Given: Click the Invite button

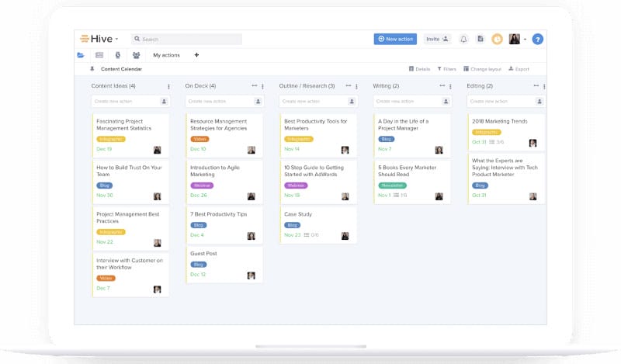Looking at the screenshot, I should pyautogui.click(x=438, y=39).
